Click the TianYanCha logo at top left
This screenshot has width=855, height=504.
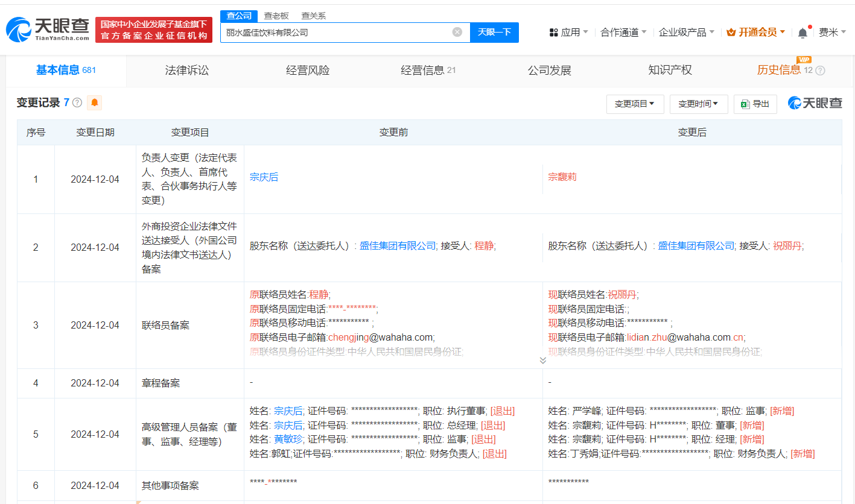coord(48,30)
